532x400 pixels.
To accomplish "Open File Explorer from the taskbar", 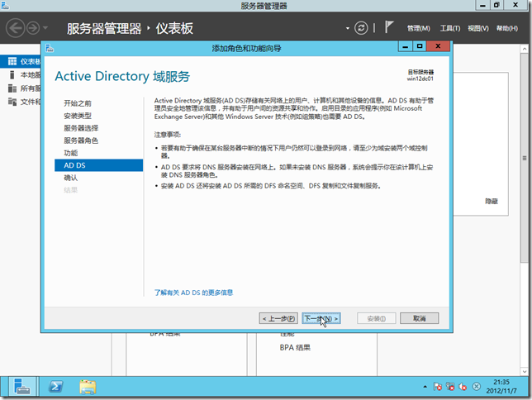I will pos(88,387).
